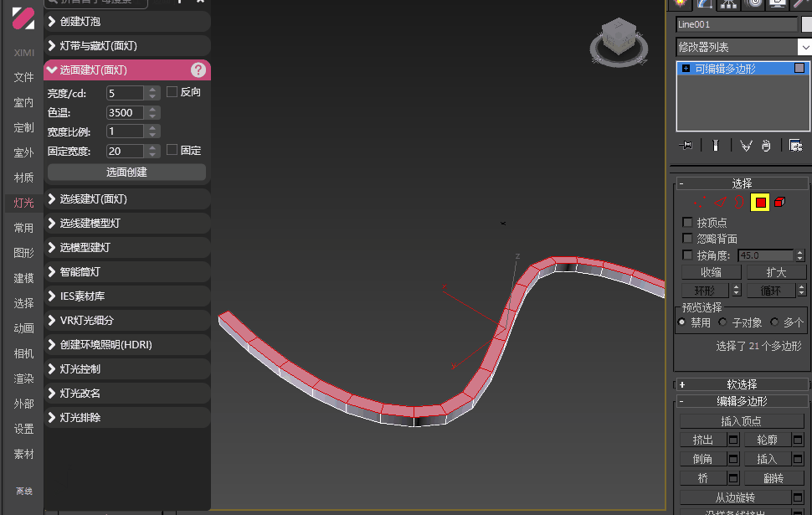Click the 固定宽度 value field
The image size is (812, 515).
[125, 151]
